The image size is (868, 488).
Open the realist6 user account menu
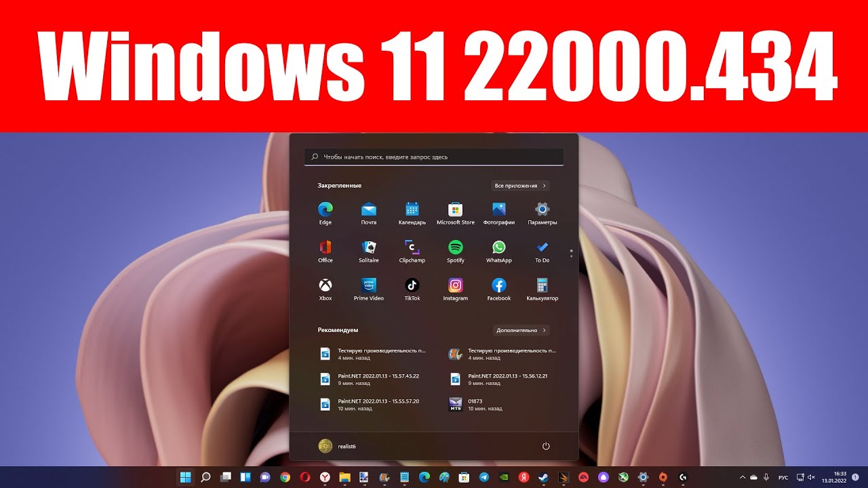coord(337,446)
